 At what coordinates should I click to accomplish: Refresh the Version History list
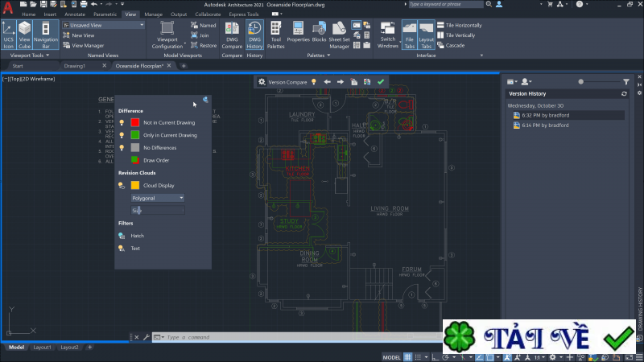624,94
